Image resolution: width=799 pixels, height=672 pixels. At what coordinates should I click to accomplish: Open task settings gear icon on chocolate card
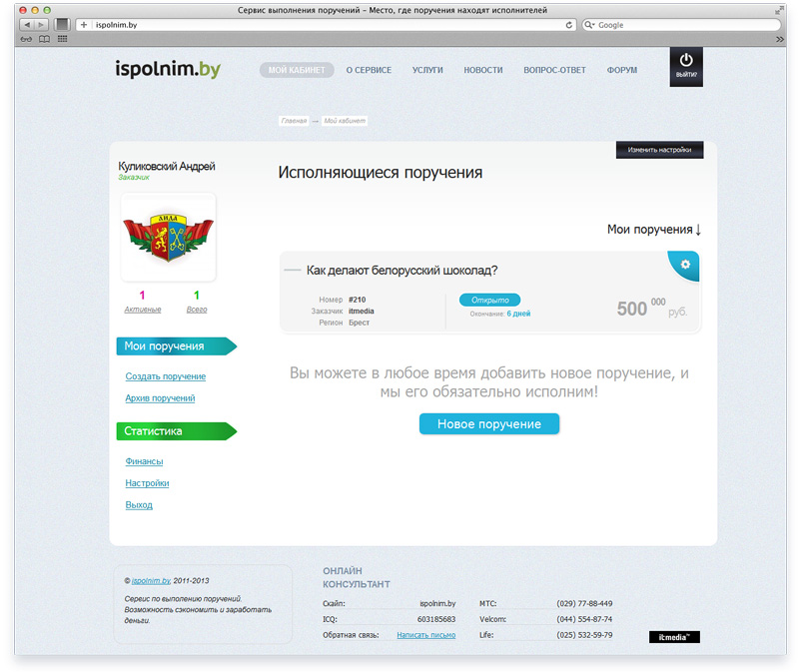tap(685, 264)
